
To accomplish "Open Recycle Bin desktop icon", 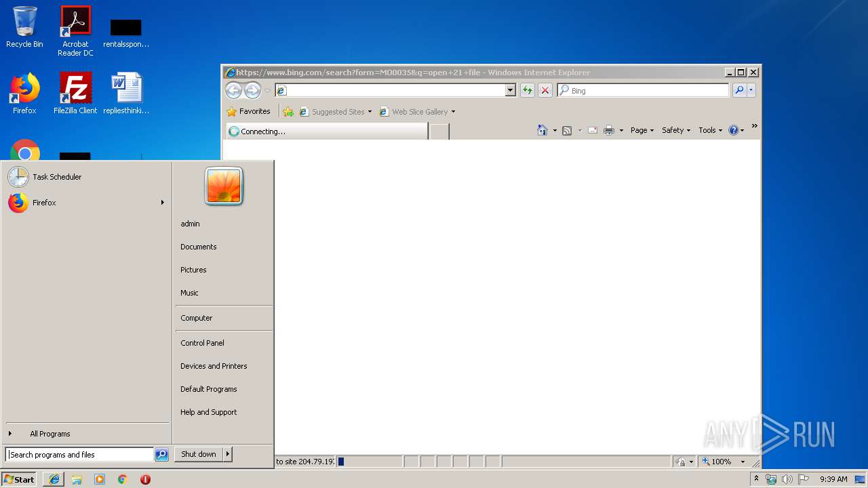I will (24, 27).
